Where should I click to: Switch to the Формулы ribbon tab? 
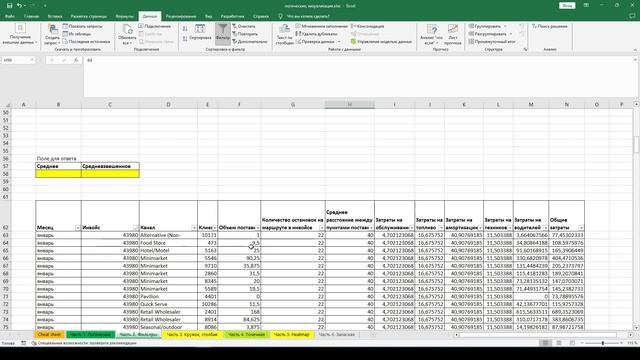click(x=124, y=16)
